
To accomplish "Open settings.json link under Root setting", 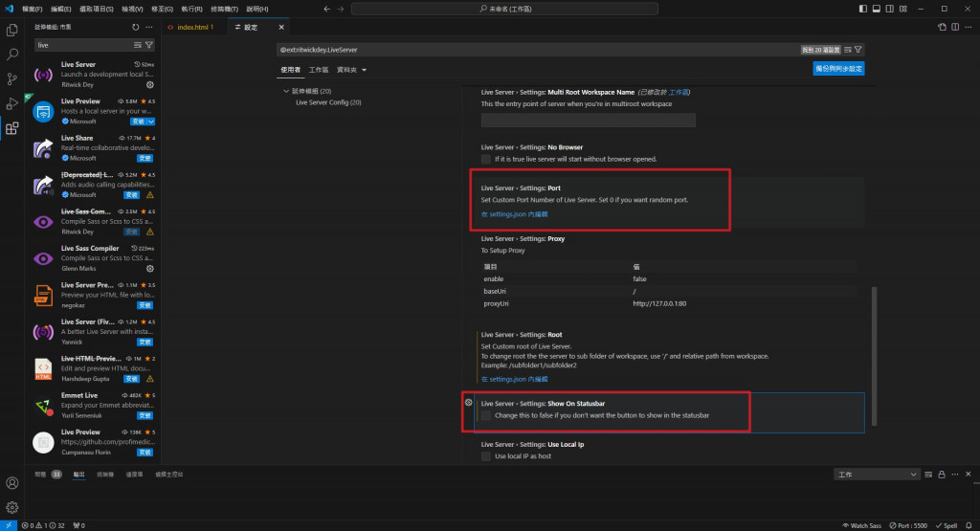I will pyautogui.click(x=514, y=379).
